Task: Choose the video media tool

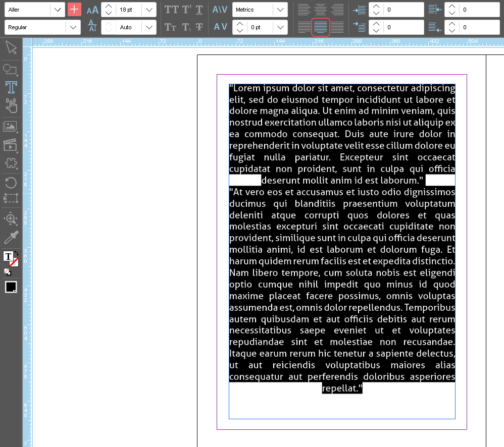Action: (10, 146)
